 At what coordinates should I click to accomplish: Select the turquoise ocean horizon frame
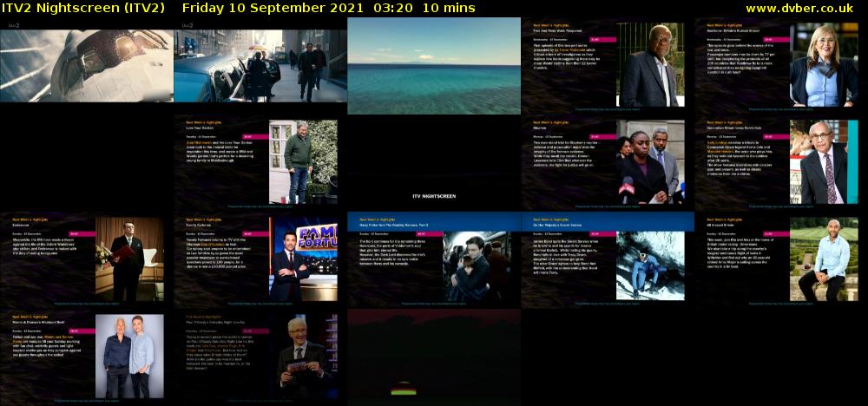click(x=434, y=66)
